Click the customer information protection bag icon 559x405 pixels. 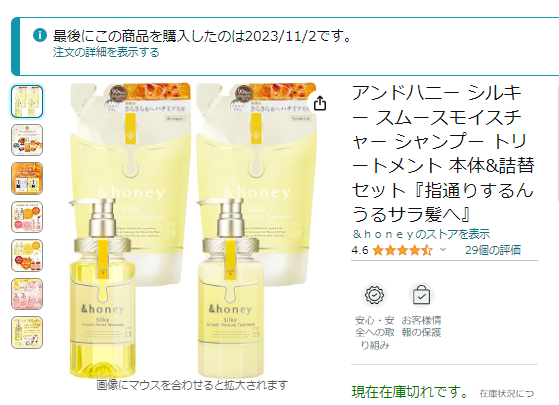click(x=421, y=295)
